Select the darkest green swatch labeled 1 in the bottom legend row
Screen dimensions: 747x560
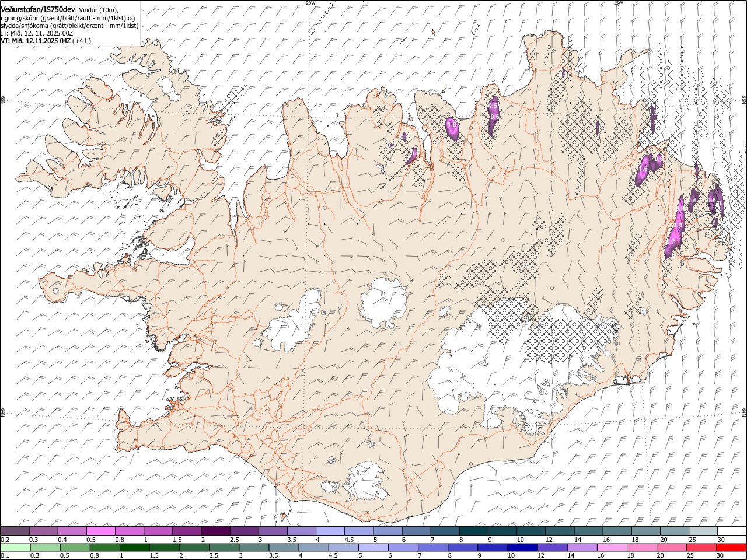point(134,548)
